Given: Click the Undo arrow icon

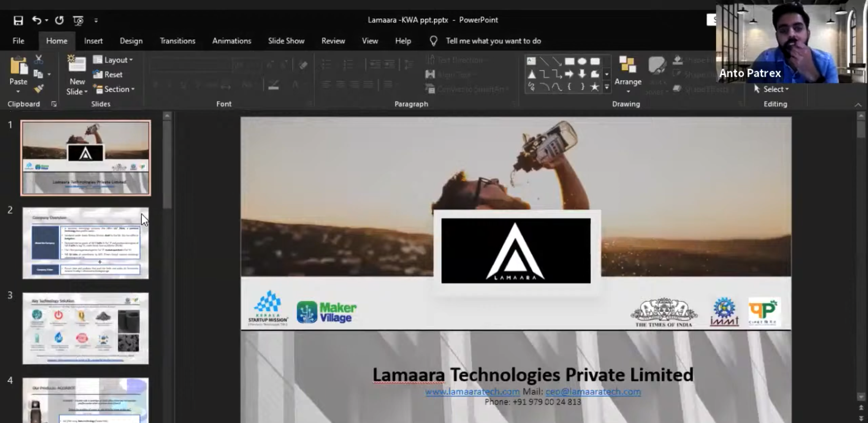Looking at the screenshot, I should [x=36, y=20].
